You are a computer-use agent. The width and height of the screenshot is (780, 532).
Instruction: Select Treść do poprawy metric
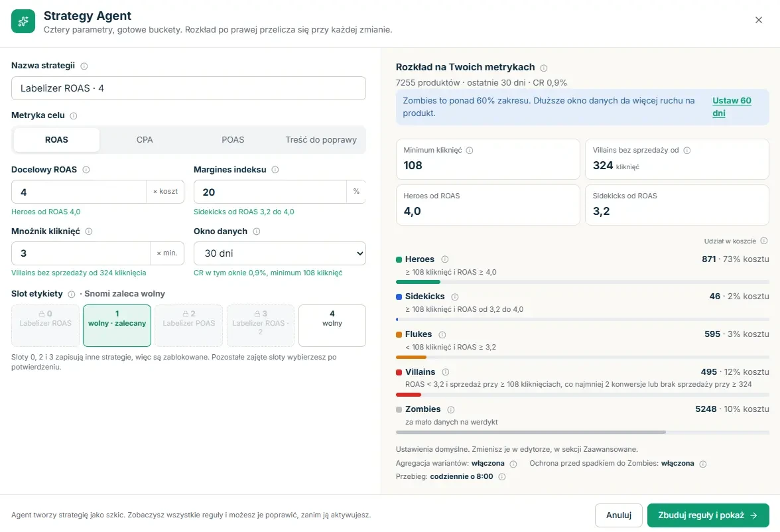coord(321,140)
